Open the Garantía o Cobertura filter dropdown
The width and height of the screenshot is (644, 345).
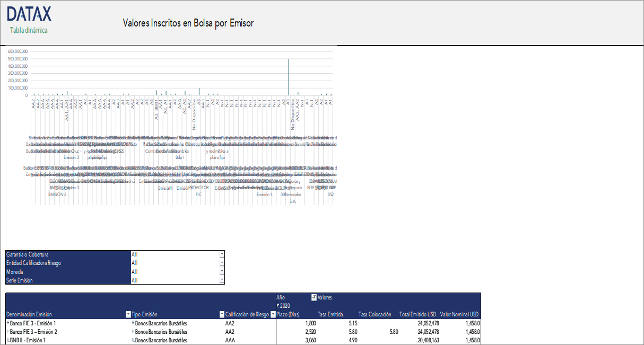222,254
